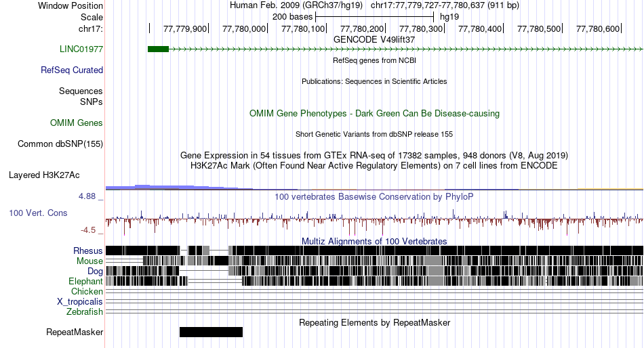This screenshot has width=644, height=348.
Task: Click the RepeatMasker track label
Action: [75, 332]
